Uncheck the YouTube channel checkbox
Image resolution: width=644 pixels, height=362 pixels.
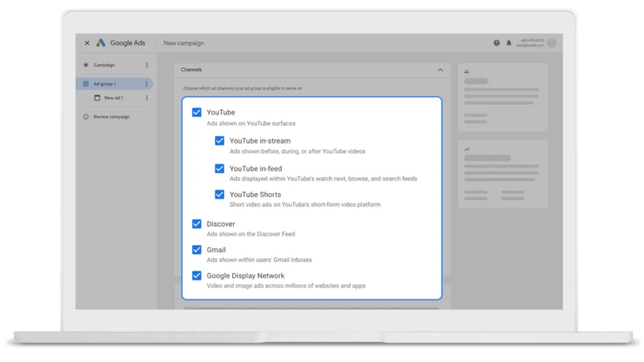(x=197, y=113)
